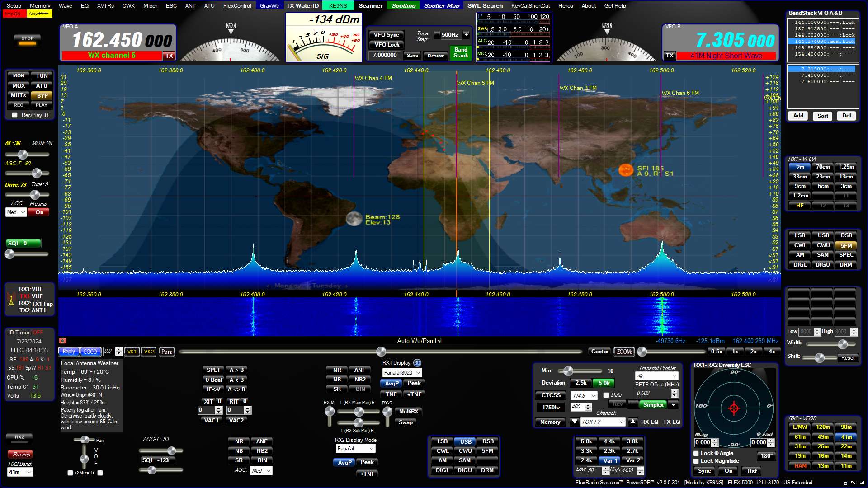Image resolution: width=868 pixels, height=488 pixels.
Task: Click the blue CQCQ button
Action: tap(90, 352)
